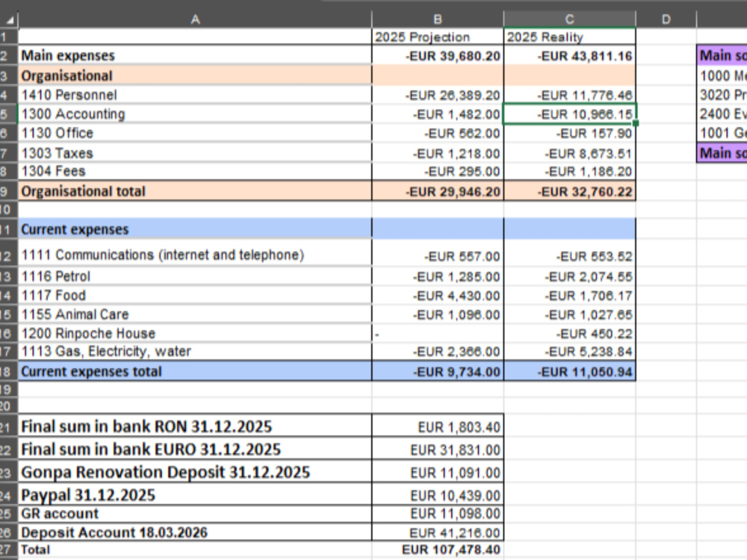Click the '1111 Communications' cell
Image resolution: width=747 pixels, height=560 pixels.
tap(195, 255)
